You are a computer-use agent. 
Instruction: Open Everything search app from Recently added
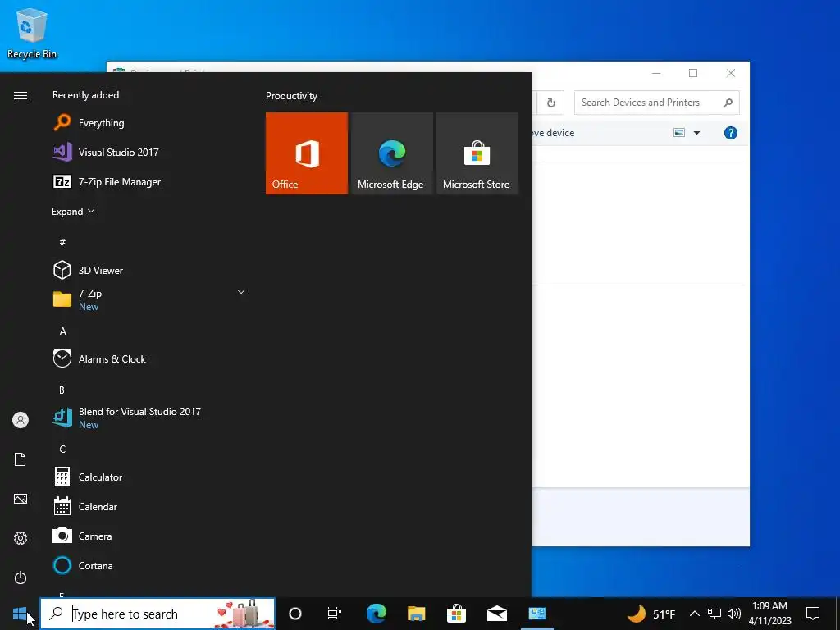click(150, 123)
